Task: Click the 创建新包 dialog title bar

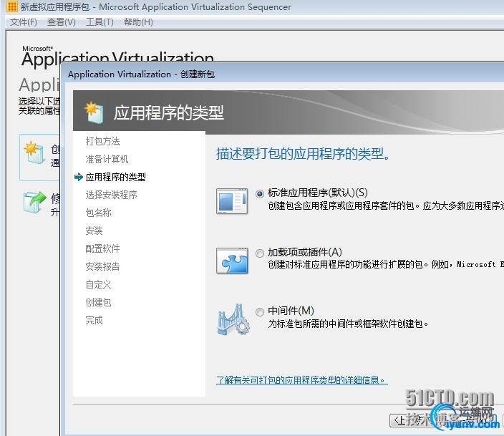Action: tap(283, 74)
